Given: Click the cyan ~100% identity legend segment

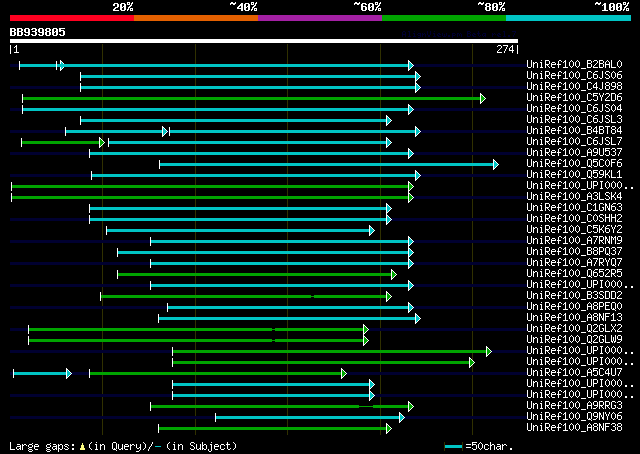Looking at the screenshot, I should pos(569,18).
